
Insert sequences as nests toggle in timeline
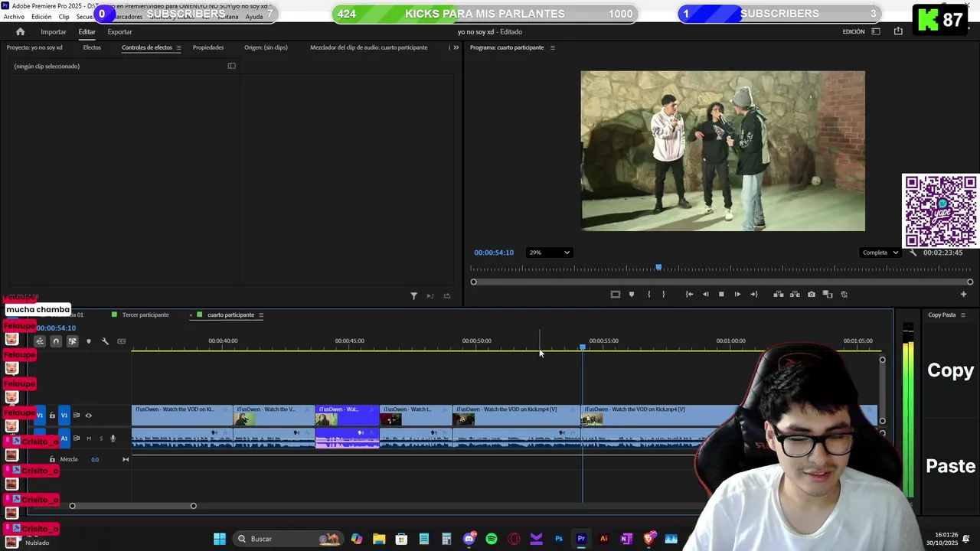coord(39,341)
